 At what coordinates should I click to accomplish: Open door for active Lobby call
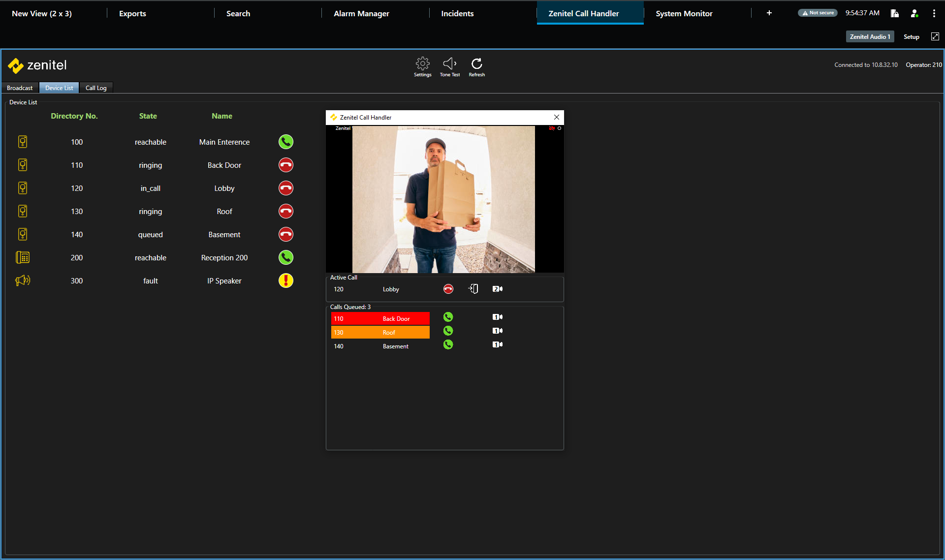(473, 289)
